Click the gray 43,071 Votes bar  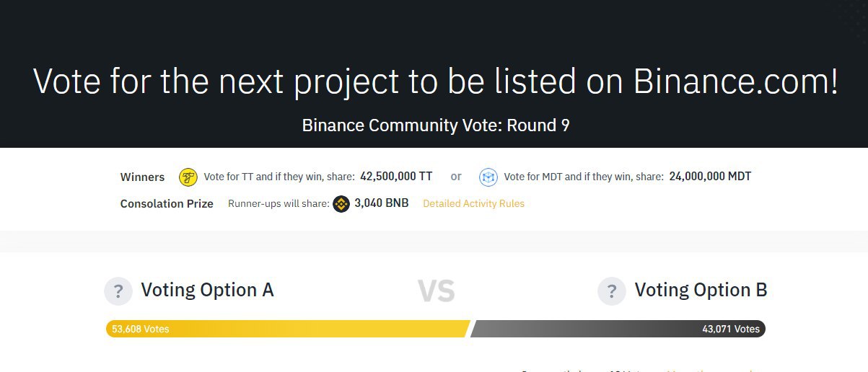(618, 329)
